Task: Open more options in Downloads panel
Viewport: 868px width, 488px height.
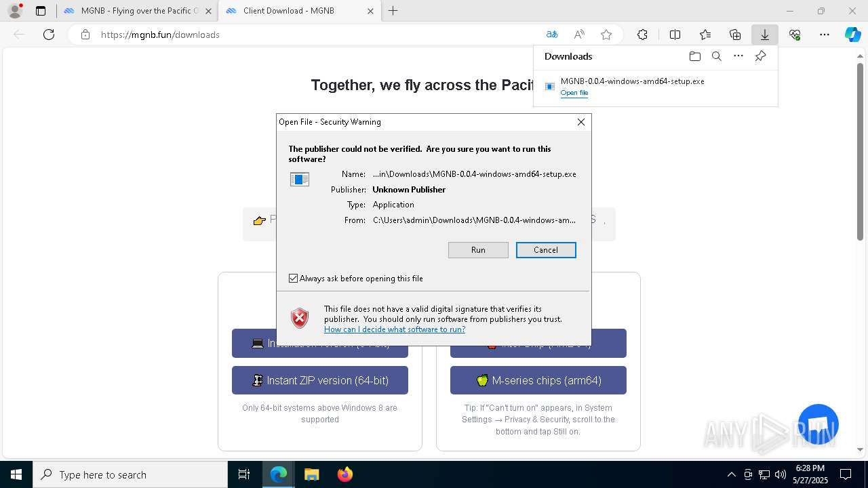Action: [x=738, y=56]
